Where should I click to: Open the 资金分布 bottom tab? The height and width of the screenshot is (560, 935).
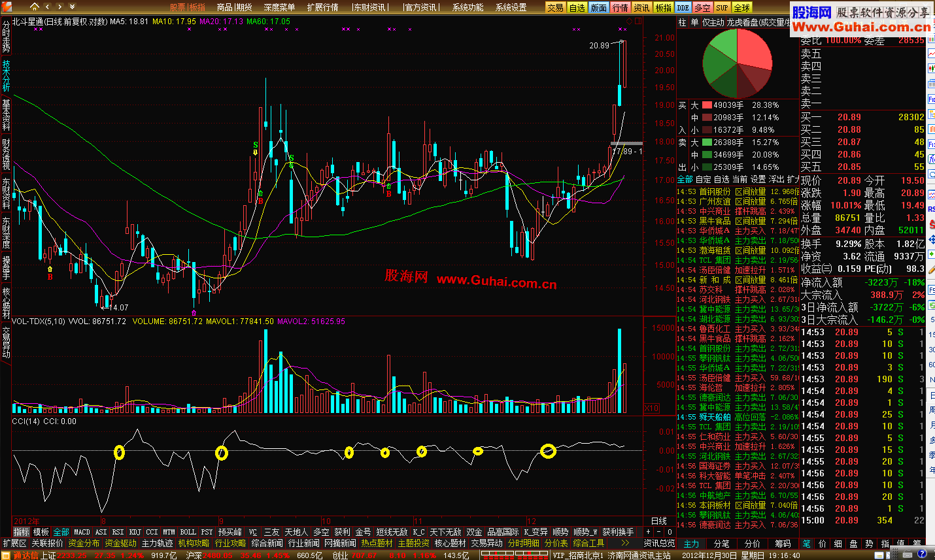point(84,543)
